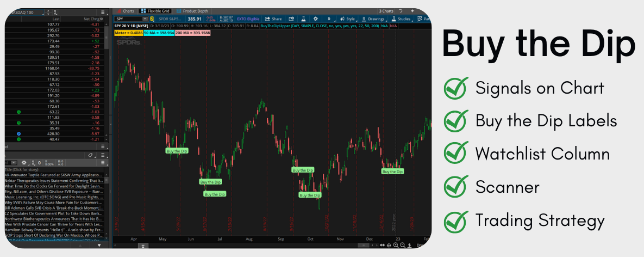The width and height of the screenshot is (644, 257).
Task: Click the green icon on the 40.47 row
Action: [x=18, y=139]
